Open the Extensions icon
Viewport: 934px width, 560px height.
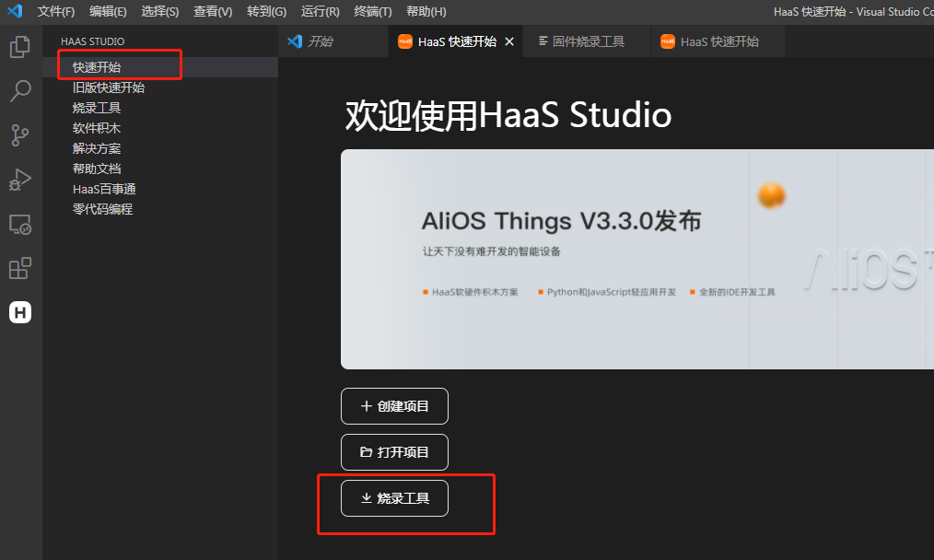tap(20, 267)
